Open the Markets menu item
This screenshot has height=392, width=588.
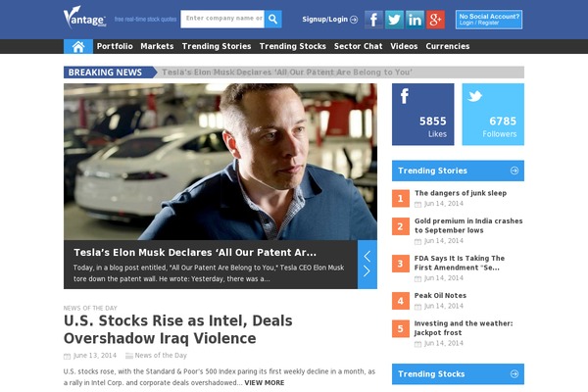[x=157, y=46]
